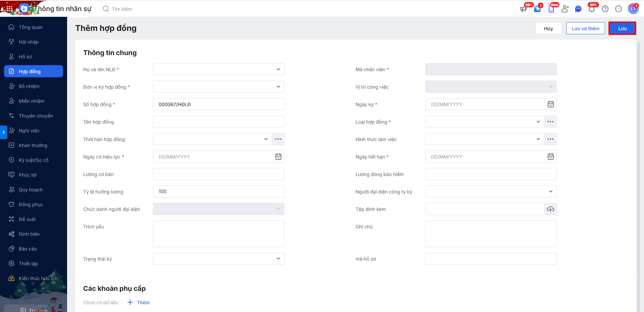Open calendar picker for Ngày hết hạn

550,157
